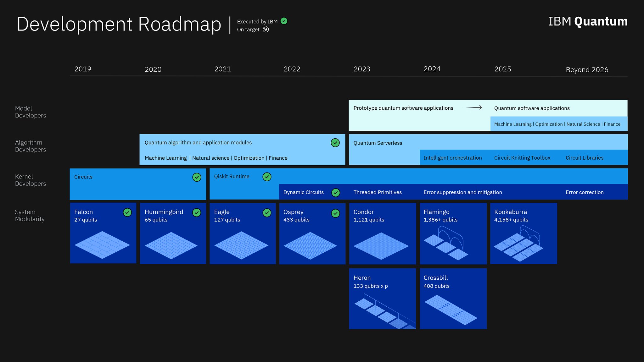The image size is (644, 362).
Task: Click the green checkmark on Qiskit Runtime milestone
Action: (x=267, y=176)
